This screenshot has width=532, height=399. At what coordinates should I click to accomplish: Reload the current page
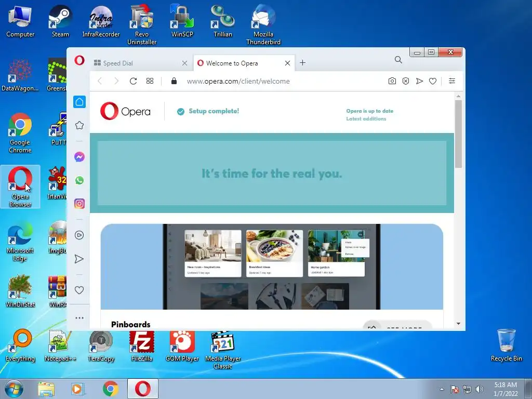[133, 81]
